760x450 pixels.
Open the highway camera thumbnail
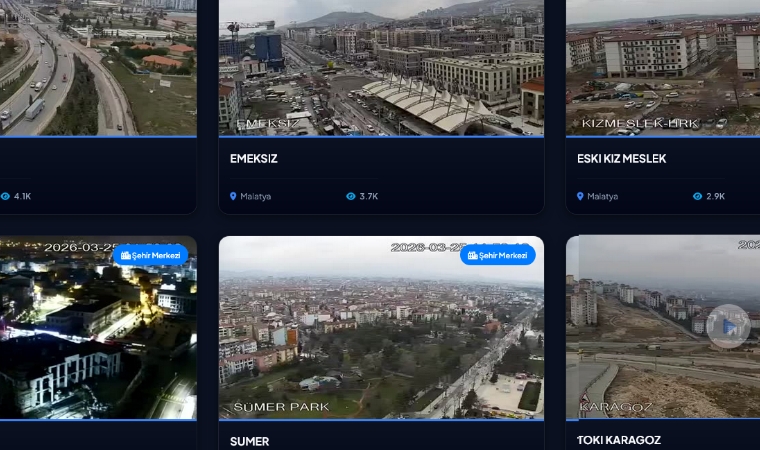tap(98, 68)
